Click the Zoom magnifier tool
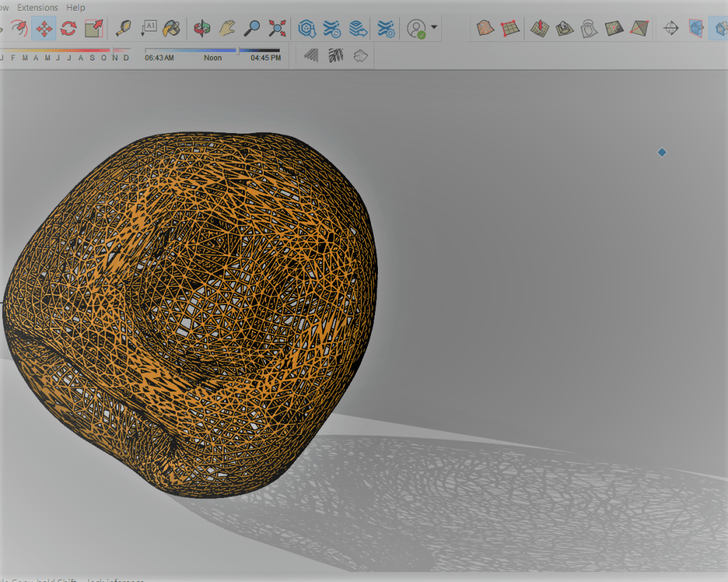This screenshot has height=582, width=728. tap(252, 28)
